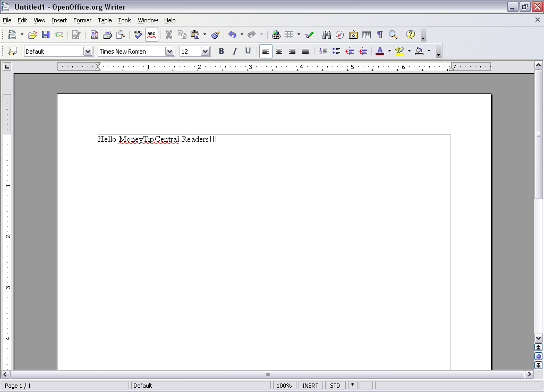Paste clipboard contents with the Paste icon
544x392 pixels.
pyautogui.click(x=195, y=35)
